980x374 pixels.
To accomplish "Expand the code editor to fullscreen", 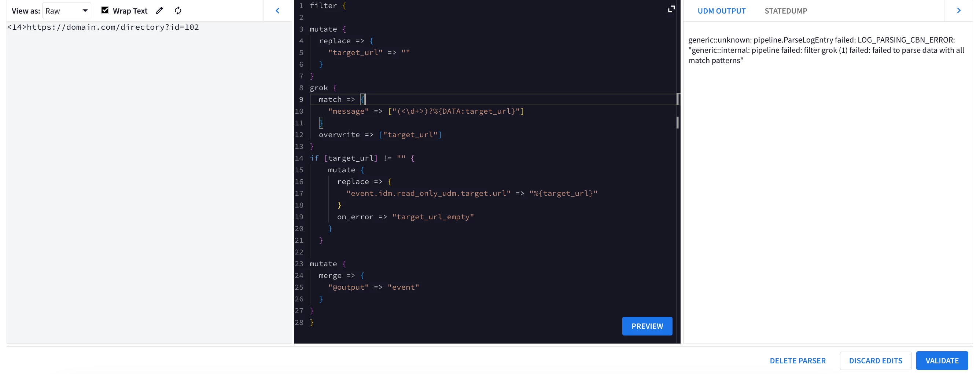I will point(671,9).
